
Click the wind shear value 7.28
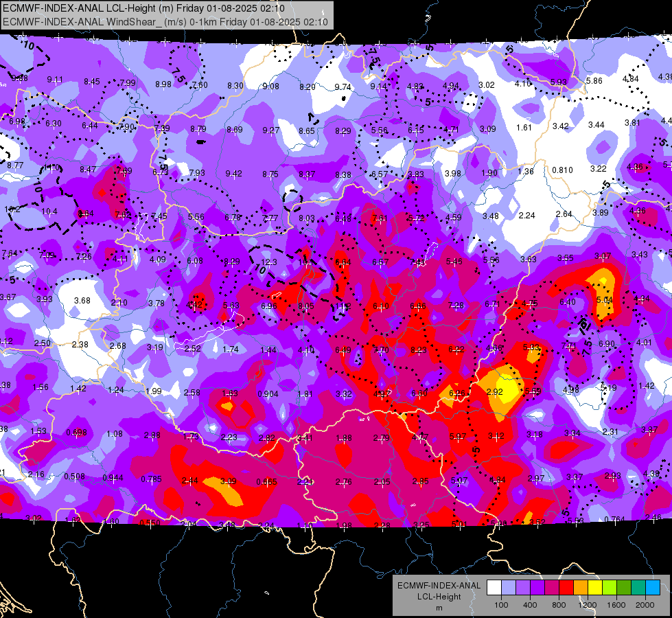[456, 305]
